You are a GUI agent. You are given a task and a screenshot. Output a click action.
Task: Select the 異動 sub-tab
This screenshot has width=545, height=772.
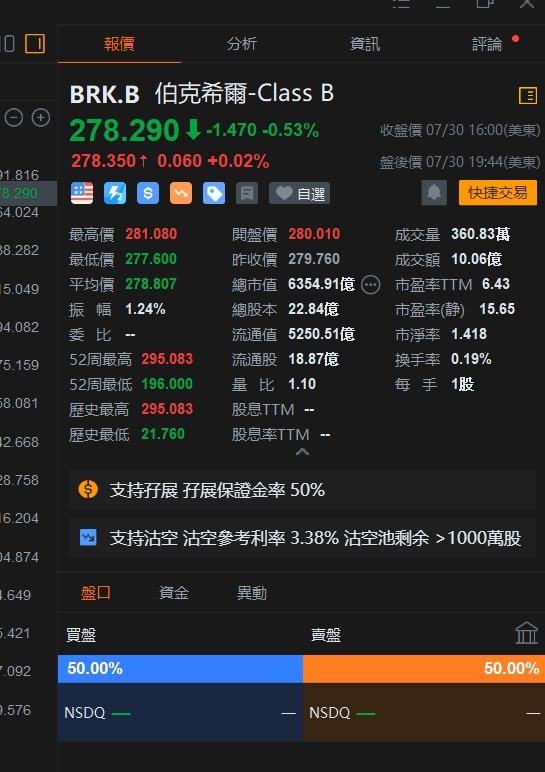click(x=252, y=592)
